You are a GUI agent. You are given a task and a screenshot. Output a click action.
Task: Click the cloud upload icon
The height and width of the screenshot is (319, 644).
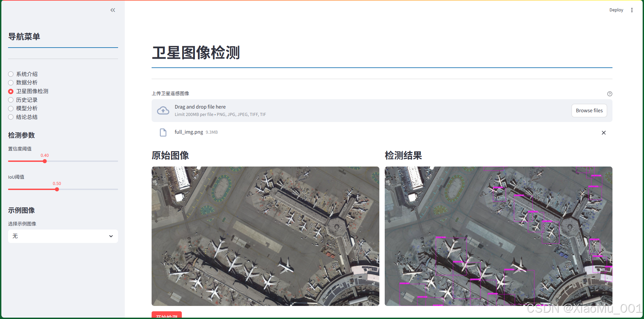(x=163, y=110)
